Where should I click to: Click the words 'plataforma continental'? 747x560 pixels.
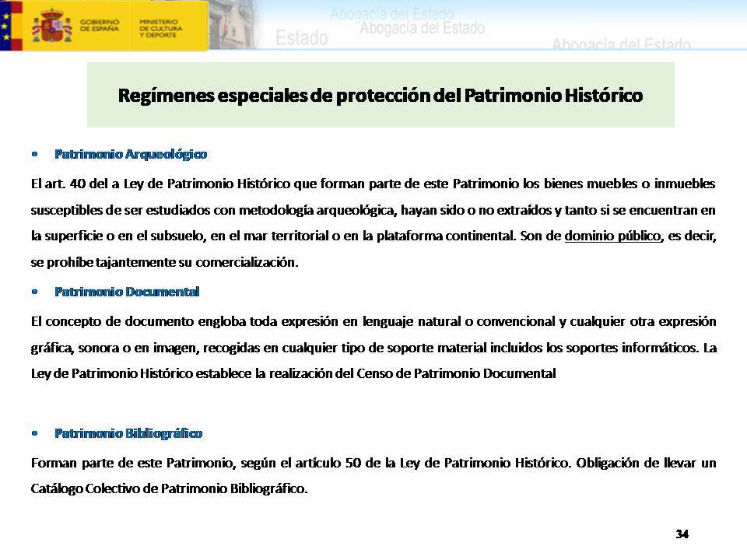(x=444, y=236)
